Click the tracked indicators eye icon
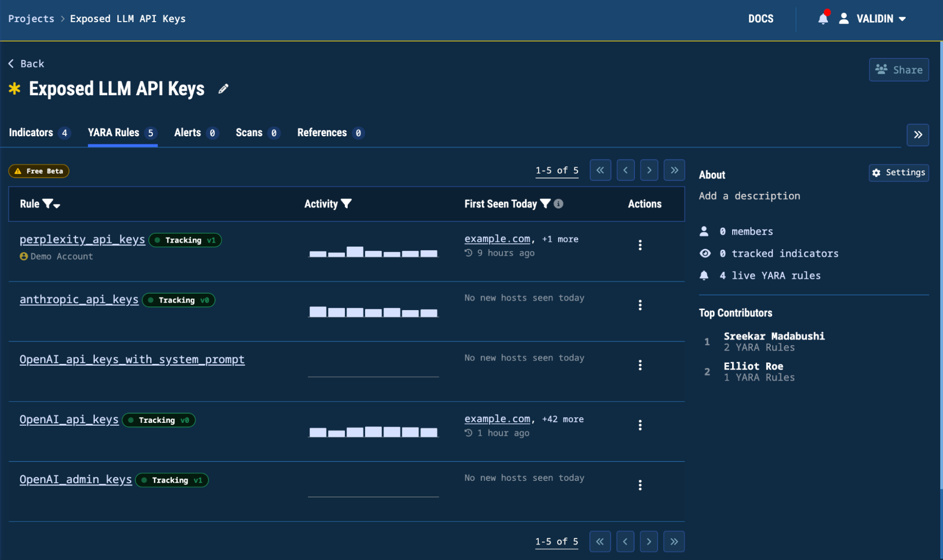Image resolution: width=943 pixels, height=560 pixels. (x=705, y=253)
